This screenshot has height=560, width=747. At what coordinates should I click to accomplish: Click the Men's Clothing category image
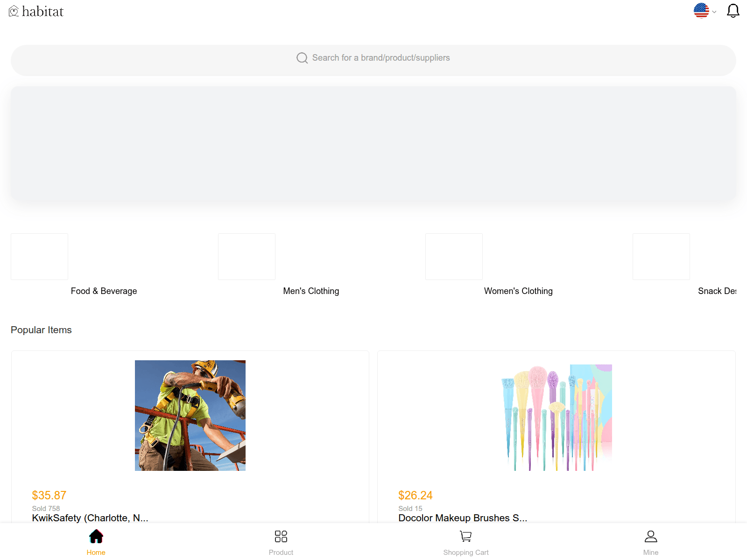pos(247,257)
